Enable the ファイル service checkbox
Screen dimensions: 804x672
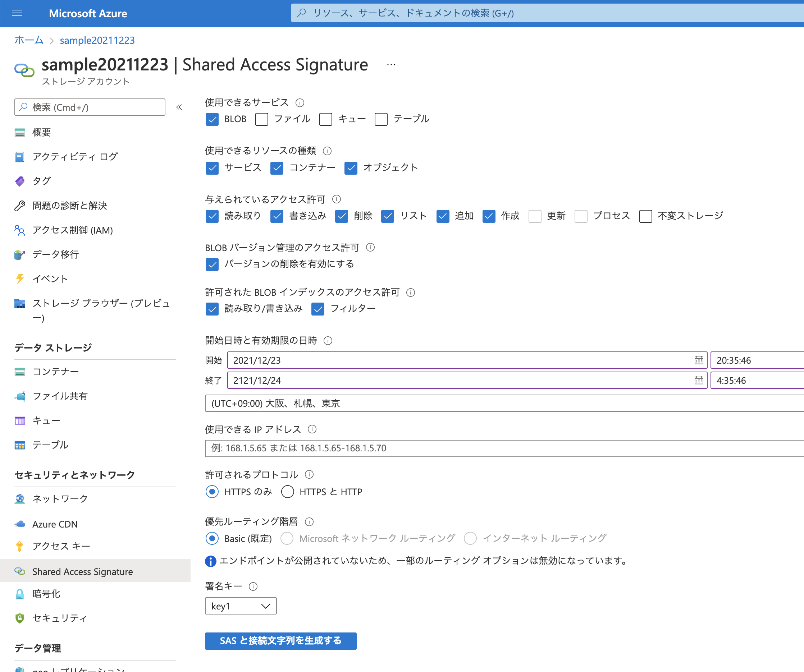coord(261,119)
